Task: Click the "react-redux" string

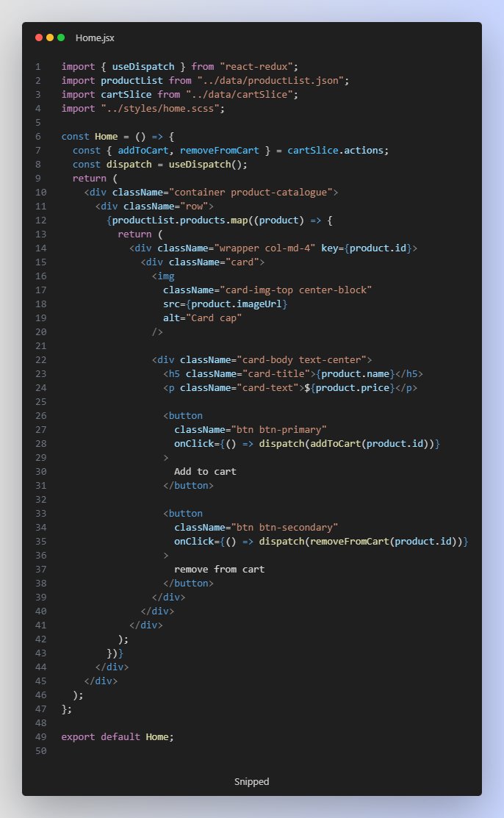Action: pos(256,67)
